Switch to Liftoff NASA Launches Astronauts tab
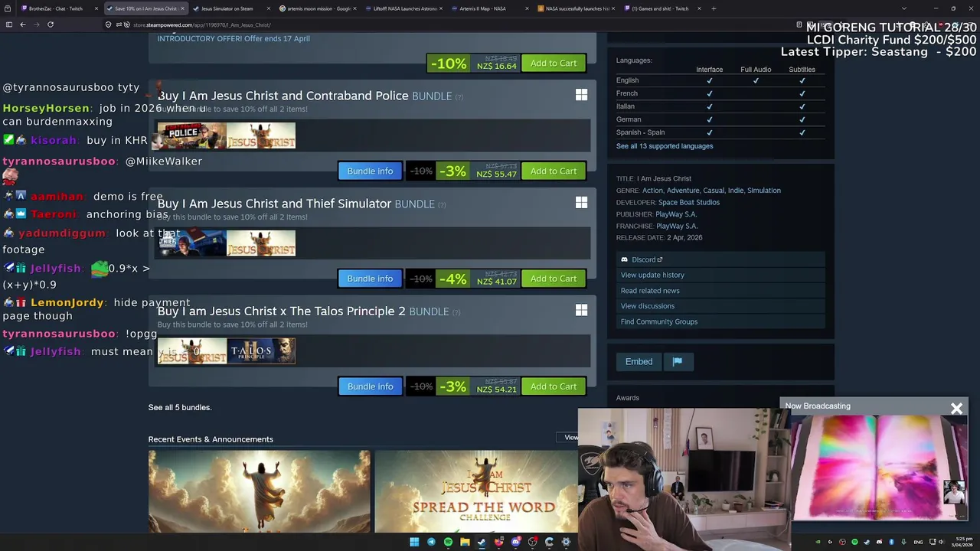This screenshot has width=980, height=551. [404, 8]
